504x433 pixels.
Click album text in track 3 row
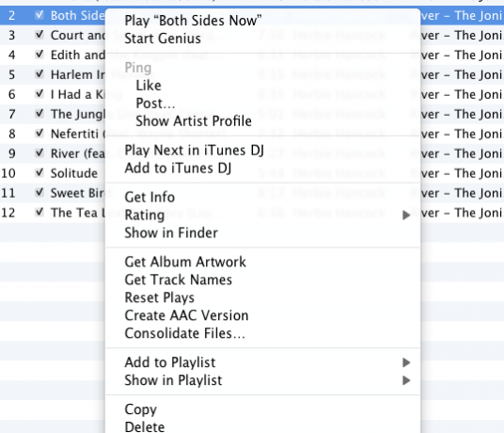[463, 36]
